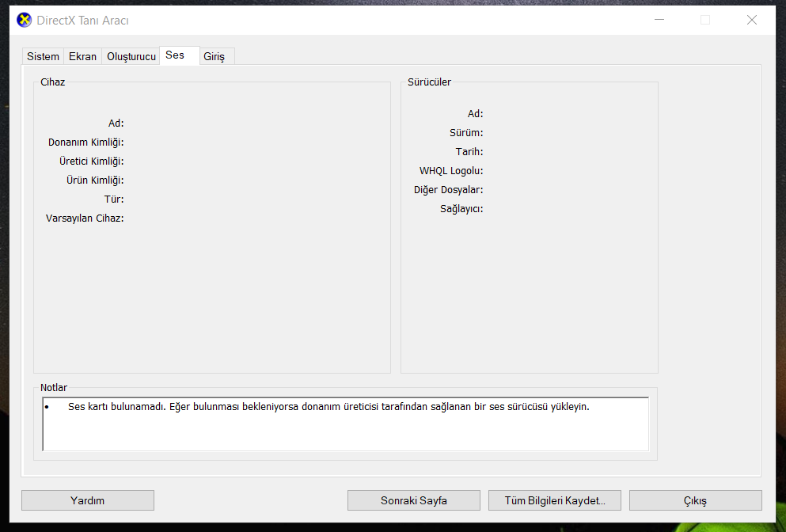Viewport: 786px width, 532px height.
Task: Click the 'Tür:' label in Cihaz
Action: point(114,199)
